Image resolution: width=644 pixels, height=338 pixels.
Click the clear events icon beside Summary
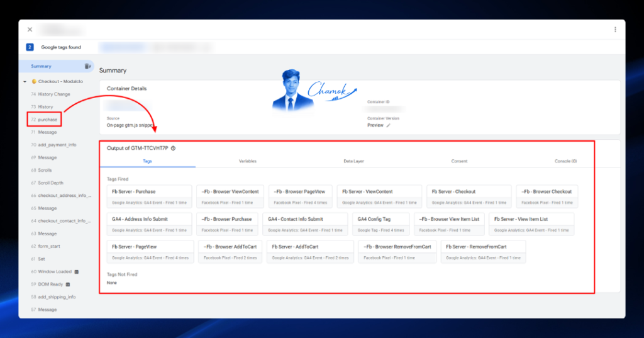87,66
